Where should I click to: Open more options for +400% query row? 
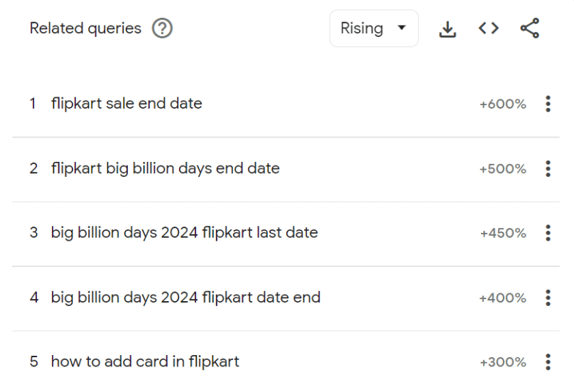[548, 298]
